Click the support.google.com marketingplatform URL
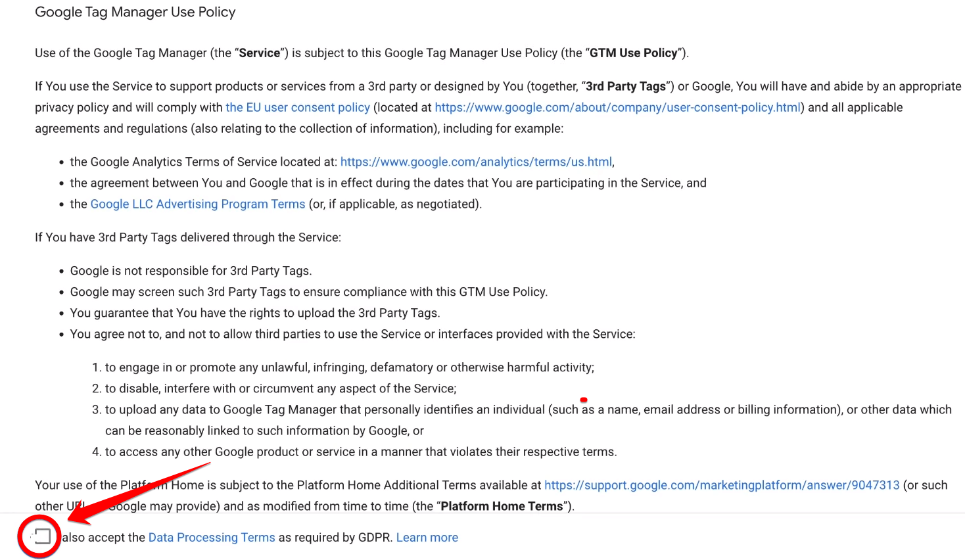Screen dimensions: 965x560 coord(721,486)
